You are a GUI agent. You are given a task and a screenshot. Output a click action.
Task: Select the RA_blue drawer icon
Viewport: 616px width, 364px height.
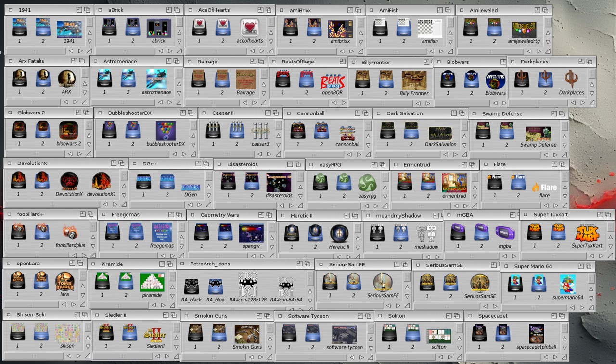[215, 287]
